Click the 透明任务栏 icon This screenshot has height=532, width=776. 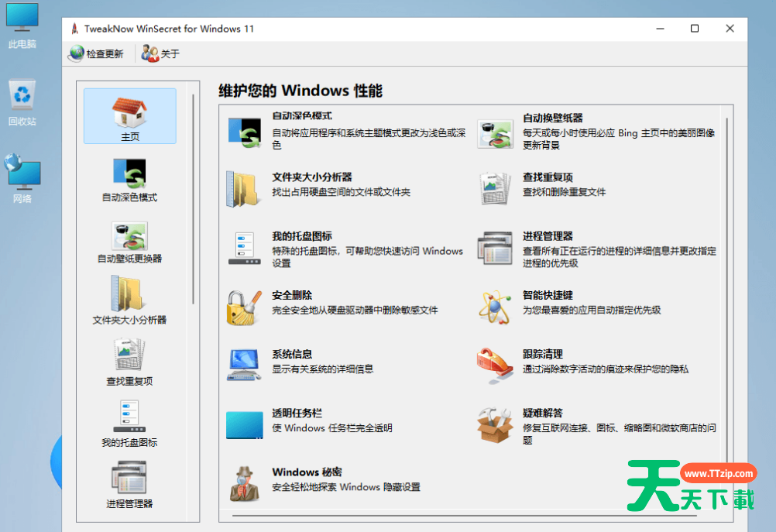coord(244,424)
